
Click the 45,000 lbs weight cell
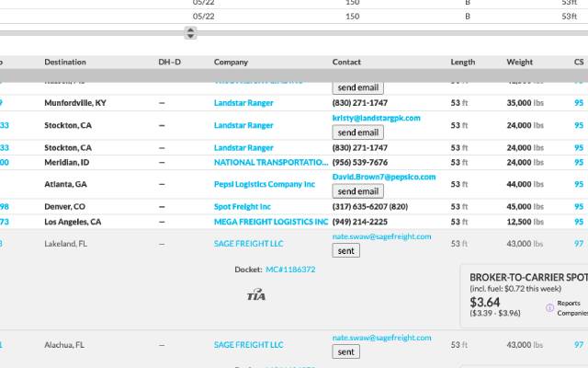[525, 206]
